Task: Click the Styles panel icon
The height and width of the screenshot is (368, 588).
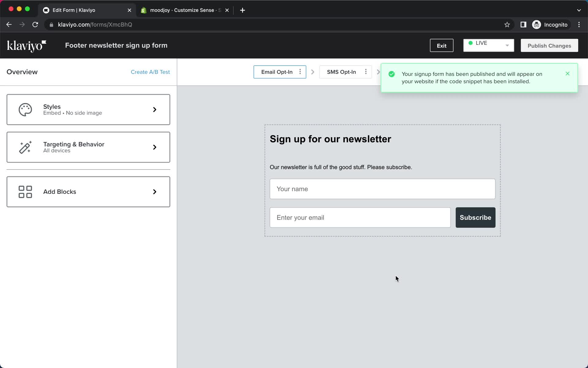Action: [x=25, y=109]
